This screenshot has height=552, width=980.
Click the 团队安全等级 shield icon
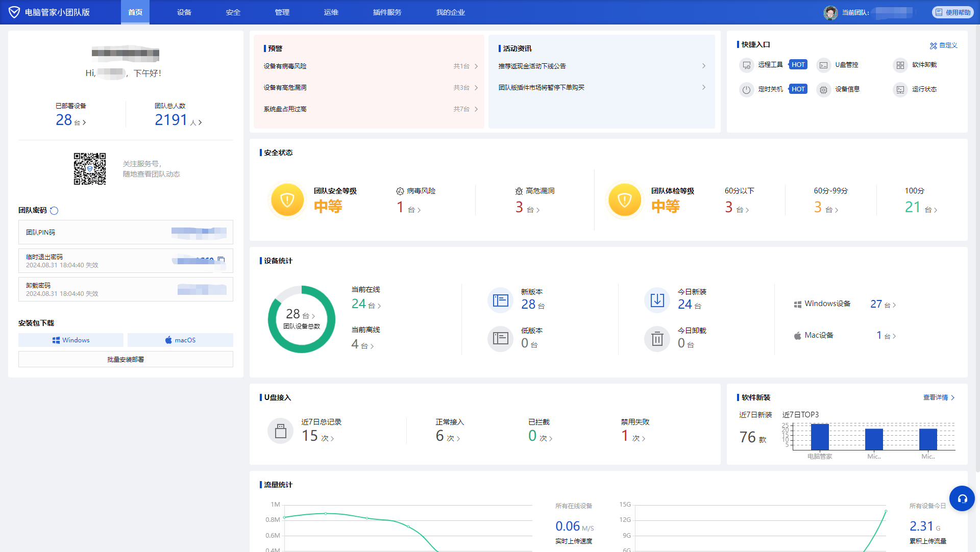(287, 200)
